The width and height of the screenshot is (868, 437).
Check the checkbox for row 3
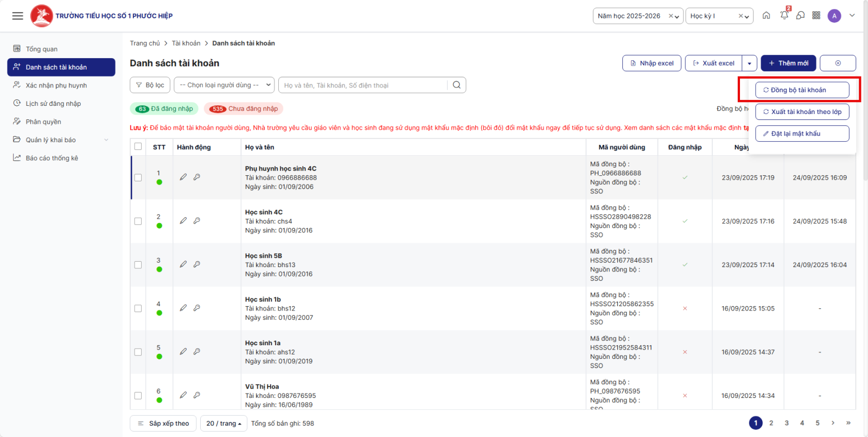coord(138,265)
